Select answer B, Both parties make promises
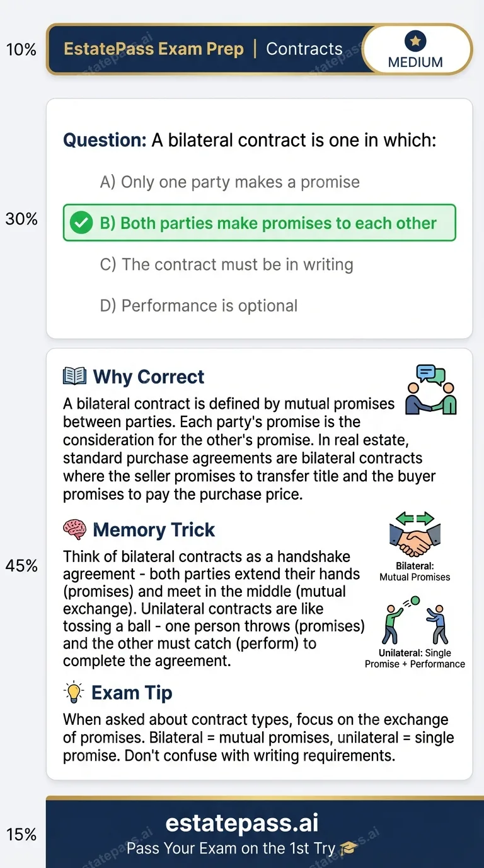This screenshot has height=868, width=484. (260, 223)
